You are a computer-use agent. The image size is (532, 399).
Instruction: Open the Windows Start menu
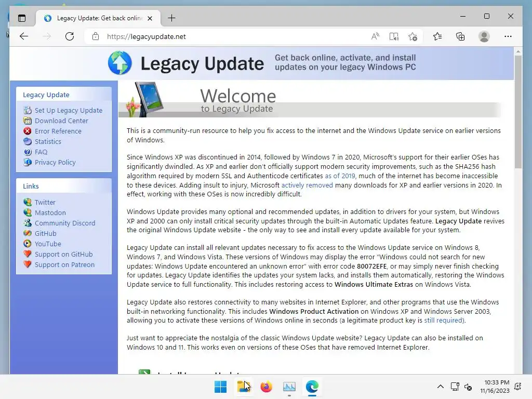tap(220, 387)
